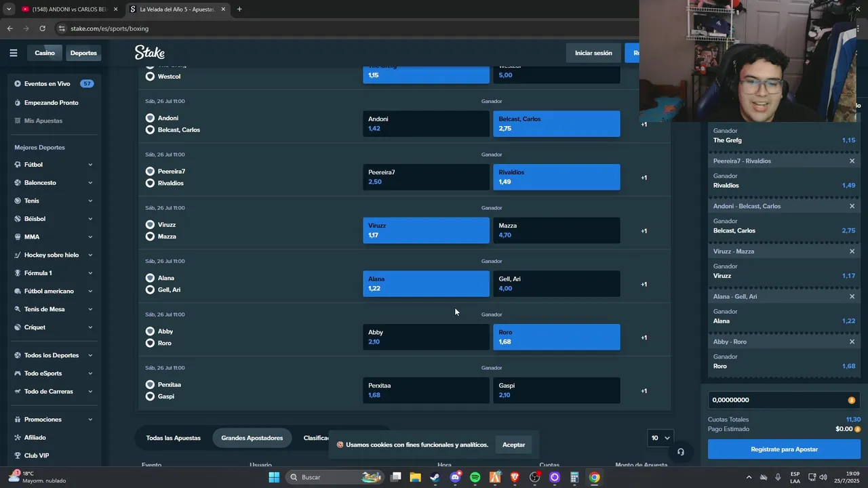Viewport: 868px width, 488px height.
Task: Click the Regístrate para Apostar button
Action: 784,449
